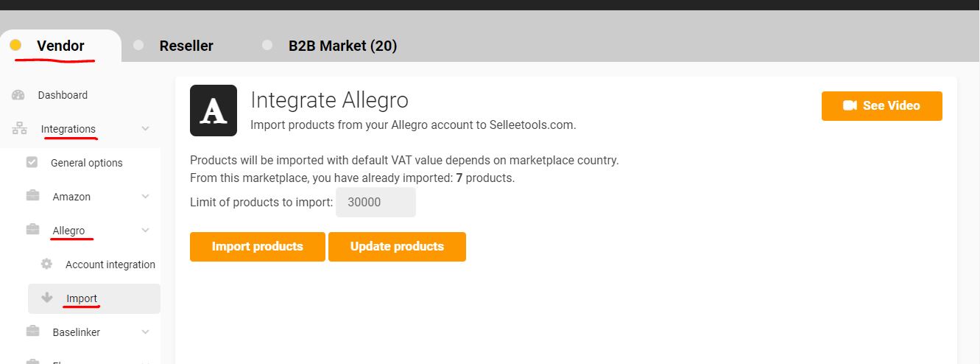
Task: Select the B2B Market radio dot
Action: click(267, 46)
